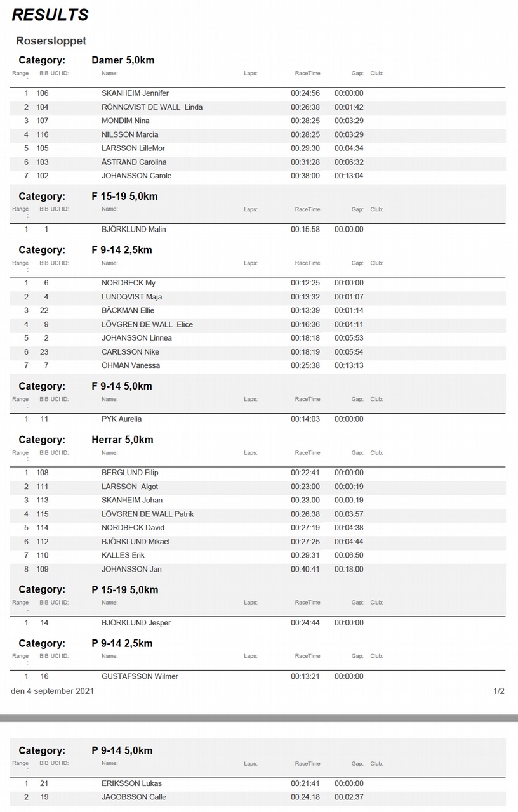Select the Damer 5,0km category header
This screenshot has height=812, width=518.
[123, 60]
